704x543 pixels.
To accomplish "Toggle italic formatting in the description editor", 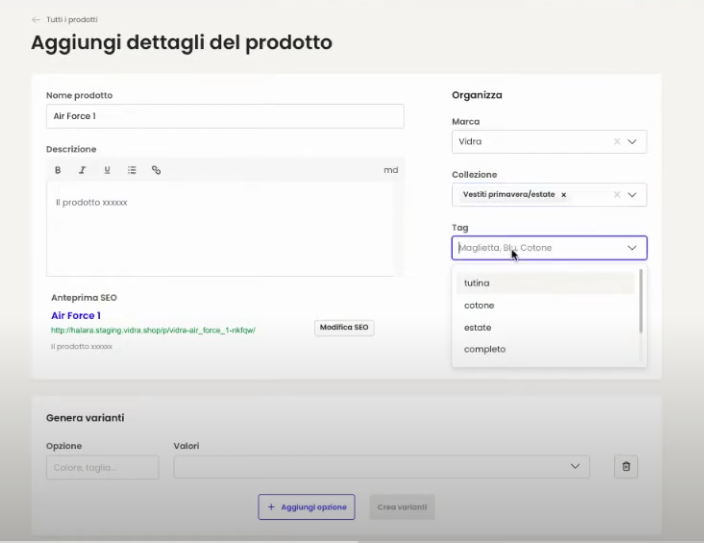I will click(82, 170).
